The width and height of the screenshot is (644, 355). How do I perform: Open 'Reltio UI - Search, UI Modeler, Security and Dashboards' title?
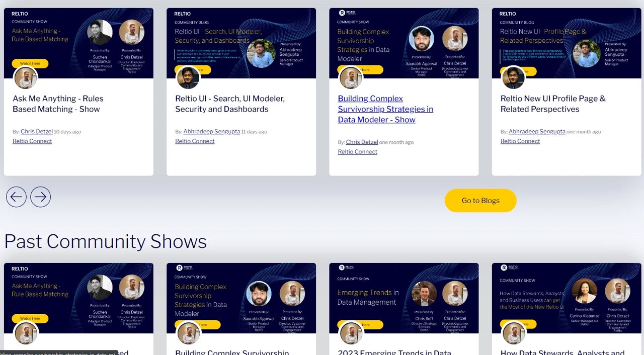click(230, 104)
